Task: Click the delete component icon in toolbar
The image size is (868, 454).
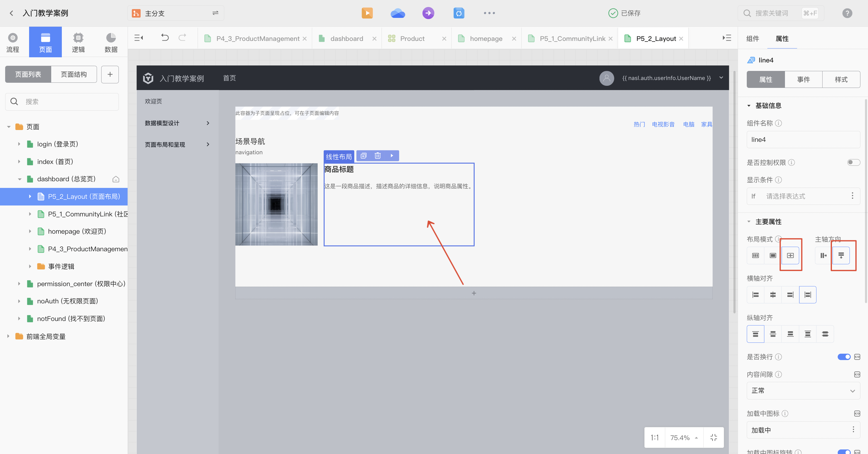Action: coord(377,155)
